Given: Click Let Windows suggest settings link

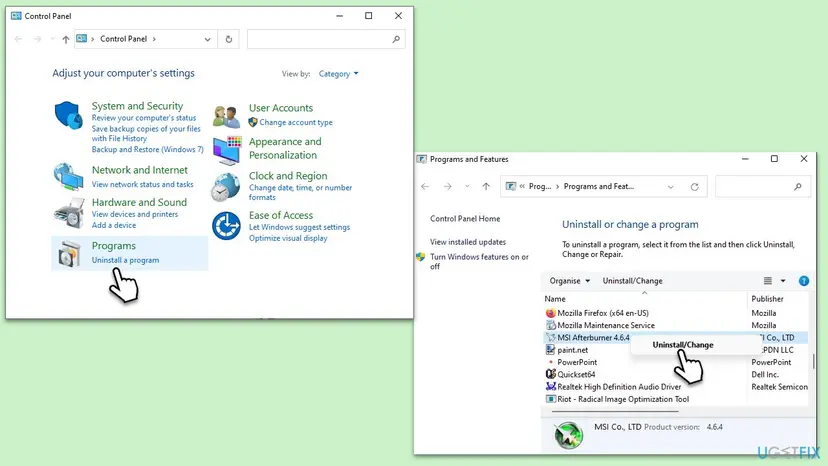Looking at the screenshot, I should tap(299, 227).
